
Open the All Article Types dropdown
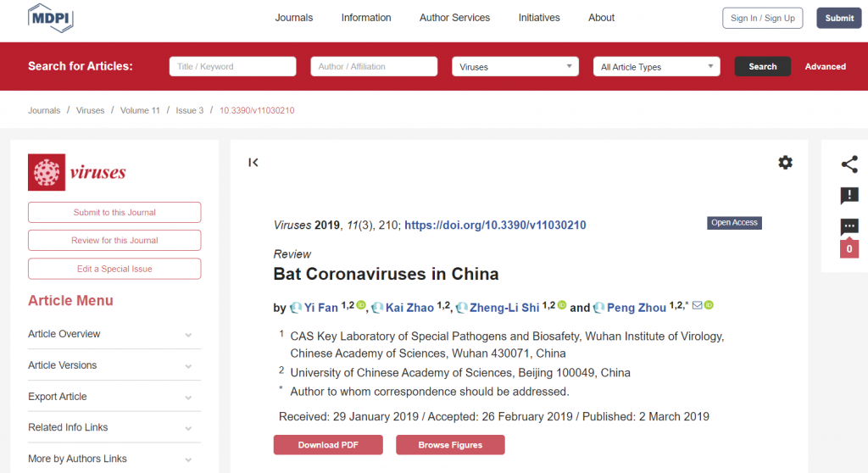click(x=656, y=67)
